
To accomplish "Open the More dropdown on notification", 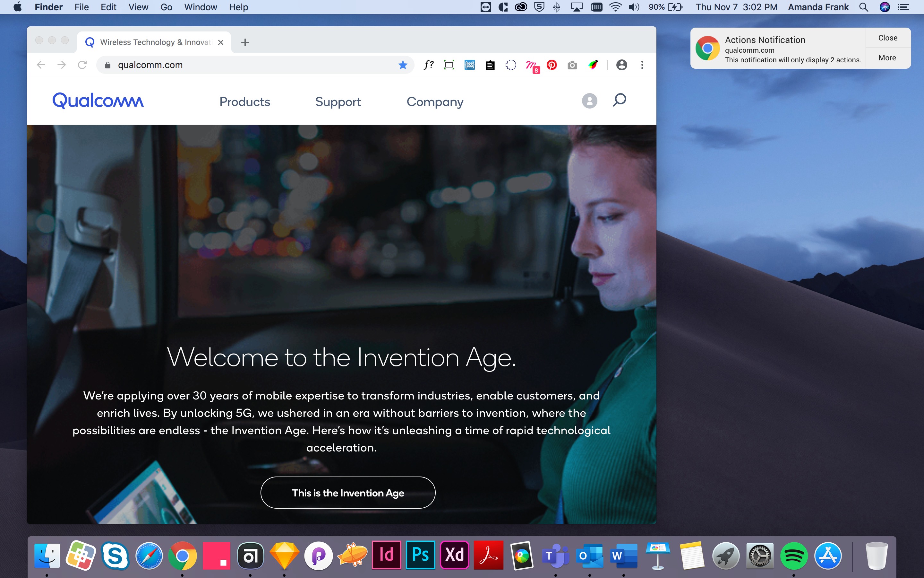I will (887, 58).
